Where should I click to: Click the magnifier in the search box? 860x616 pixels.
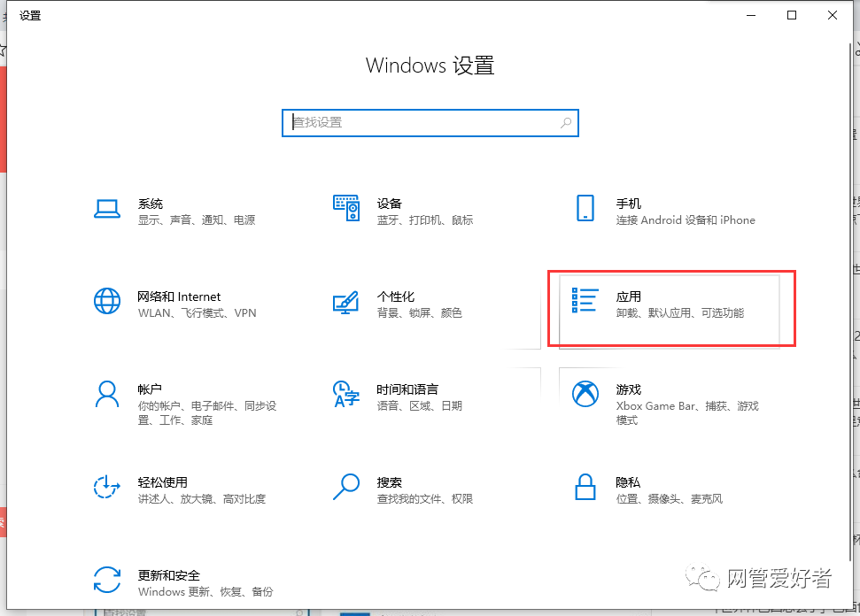click(x=566, y=123)
